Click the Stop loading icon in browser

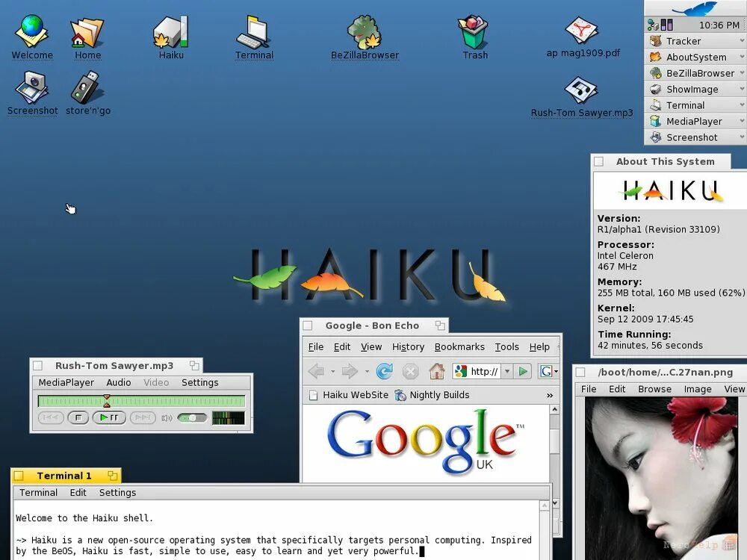pos(410,371)
